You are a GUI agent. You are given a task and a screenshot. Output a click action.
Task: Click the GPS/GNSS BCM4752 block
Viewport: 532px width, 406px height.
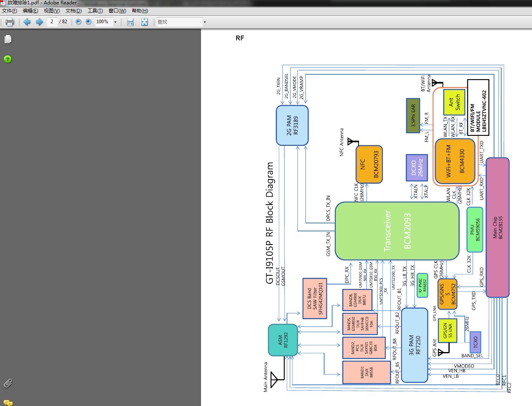pos(448,295)
